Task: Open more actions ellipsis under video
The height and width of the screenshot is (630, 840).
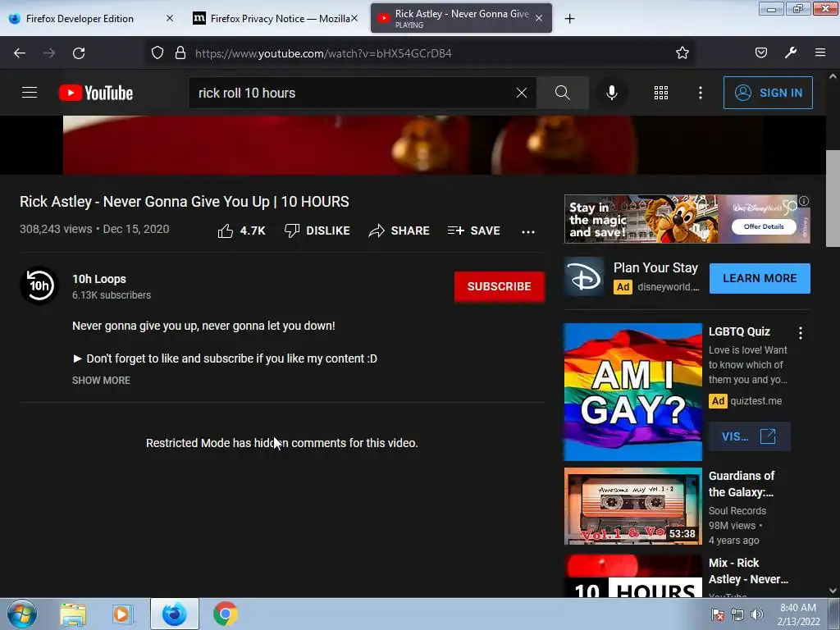Action: (x=528, y=231)
